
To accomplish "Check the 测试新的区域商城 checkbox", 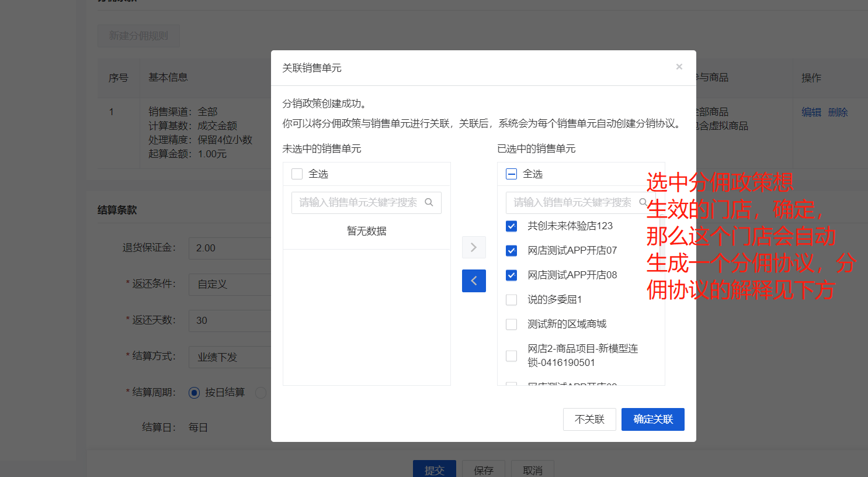I will point(512,324).
